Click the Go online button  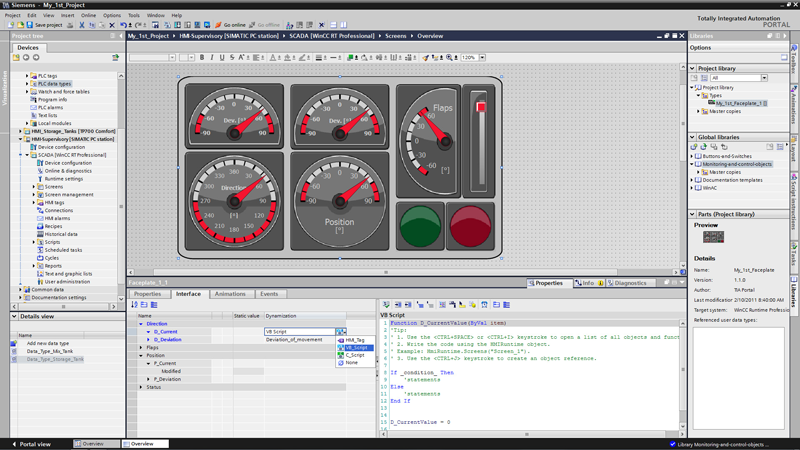coord(230,25)
